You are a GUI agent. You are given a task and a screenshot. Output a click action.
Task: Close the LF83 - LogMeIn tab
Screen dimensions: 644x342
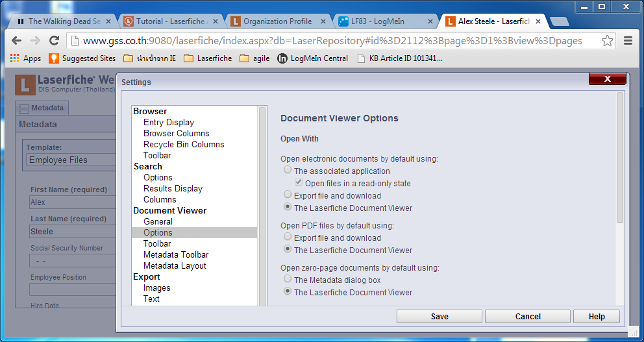pyautogui.click(x=430, y=21)
